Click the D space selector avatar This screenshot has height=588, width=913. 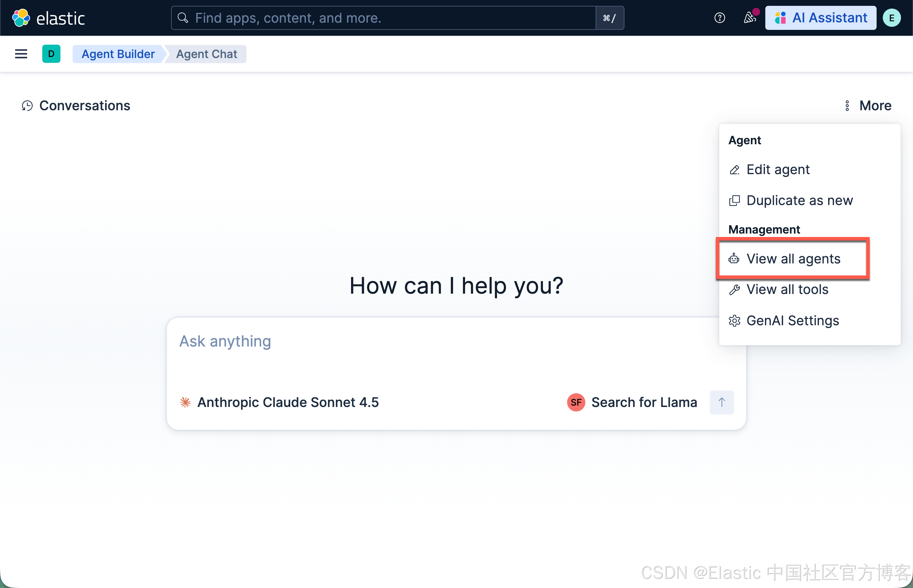pos(51,54)
